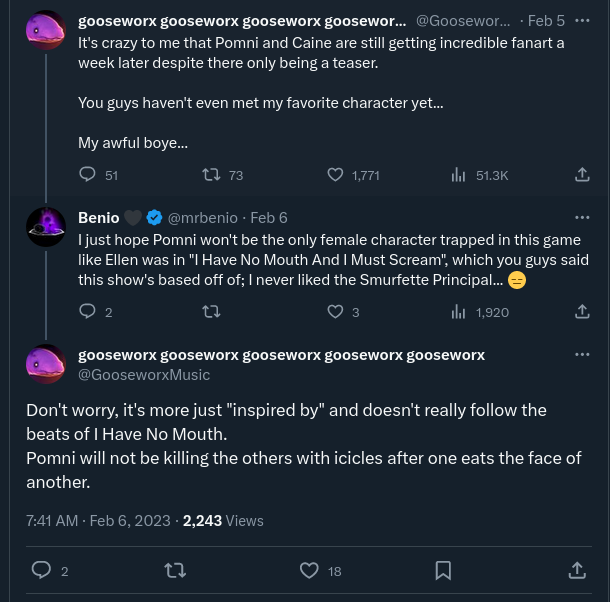610x602 pixels.
Task: Click Benio's profile avatar
Action: (46, 228)
